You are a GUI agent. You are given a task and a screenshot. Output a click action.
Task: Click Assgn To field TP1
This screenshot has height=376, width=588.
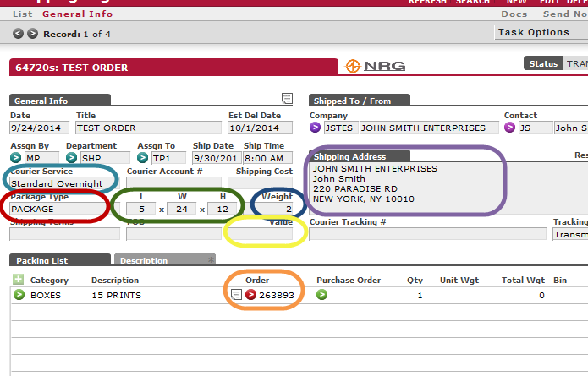pos(168,158)
